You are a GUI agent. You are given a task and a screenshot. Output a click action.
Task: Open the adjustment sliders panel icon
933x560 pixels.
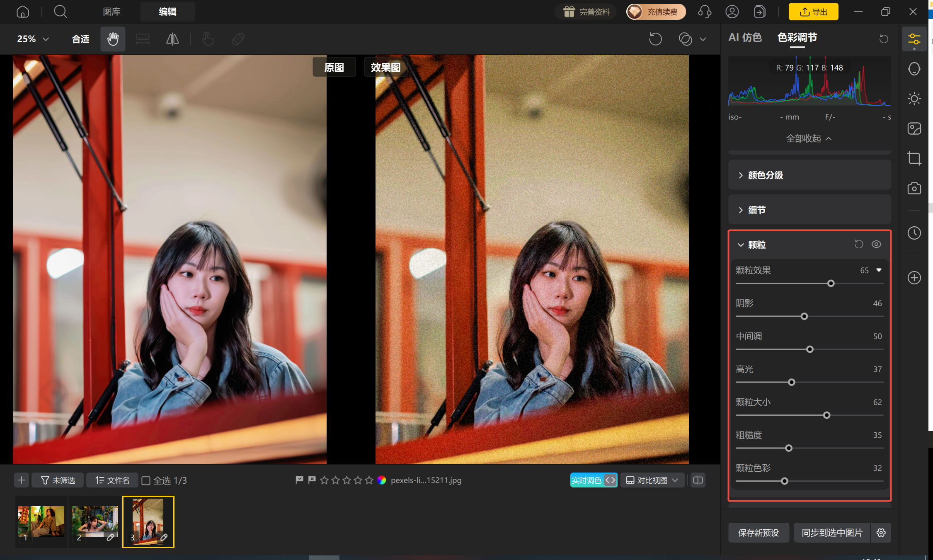[914, 39]
